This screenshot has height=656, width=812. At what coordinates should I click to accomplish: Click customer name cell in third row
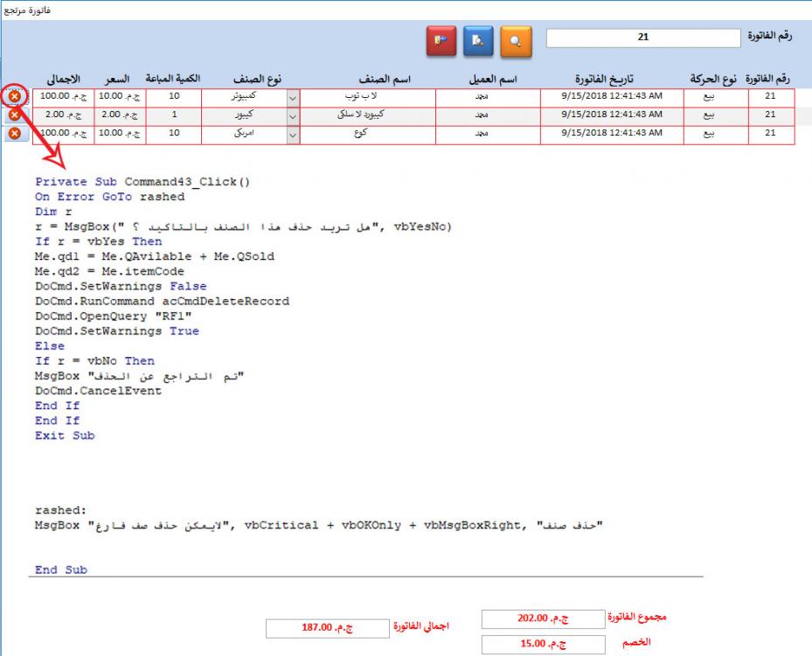489,134
